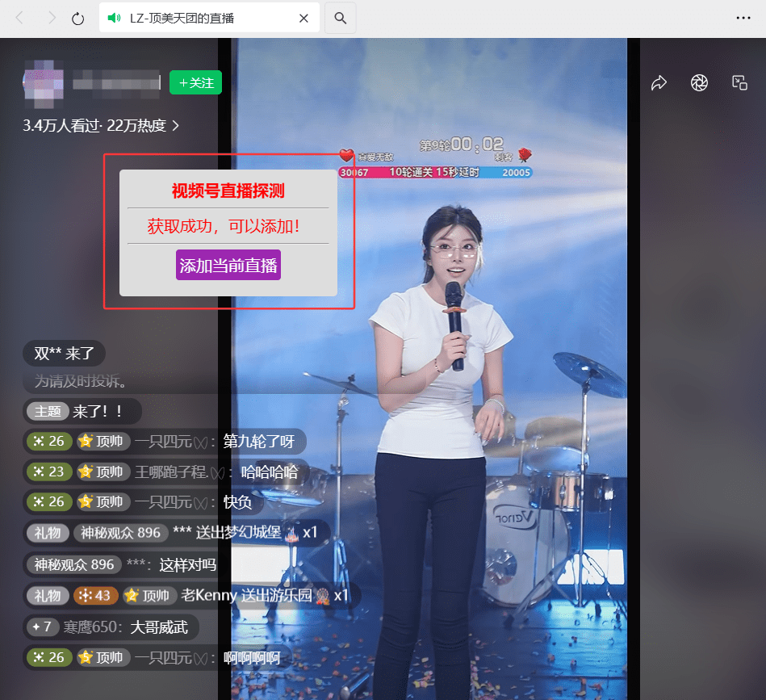The width and height of the screenshot is (766, 700).
Task: Close the LZ-顶美天团的直播 tab
Action: 303,18
